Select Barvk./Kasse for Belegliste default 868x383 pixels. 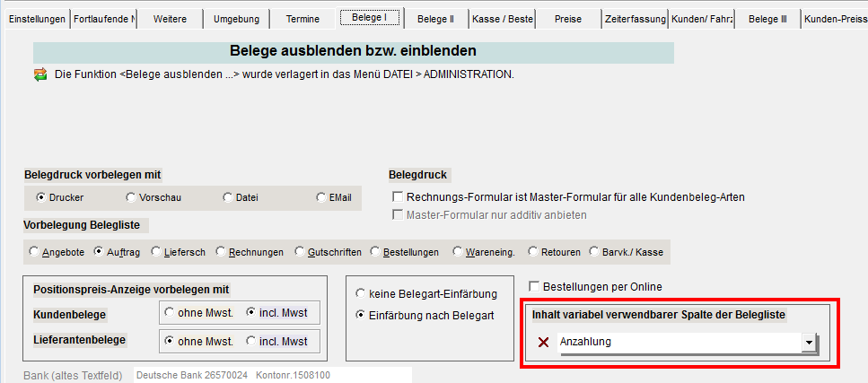click(595, 253)
